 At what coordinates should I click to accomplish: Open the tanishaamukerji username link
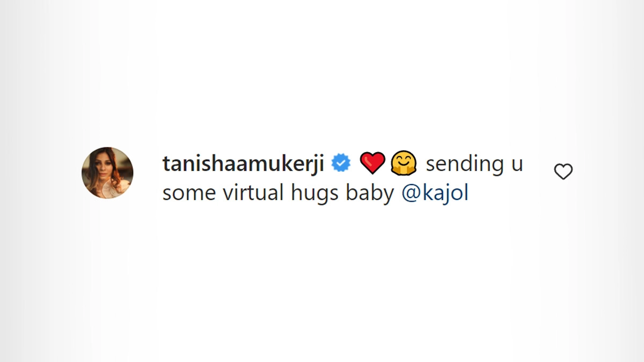pos(243,164)
